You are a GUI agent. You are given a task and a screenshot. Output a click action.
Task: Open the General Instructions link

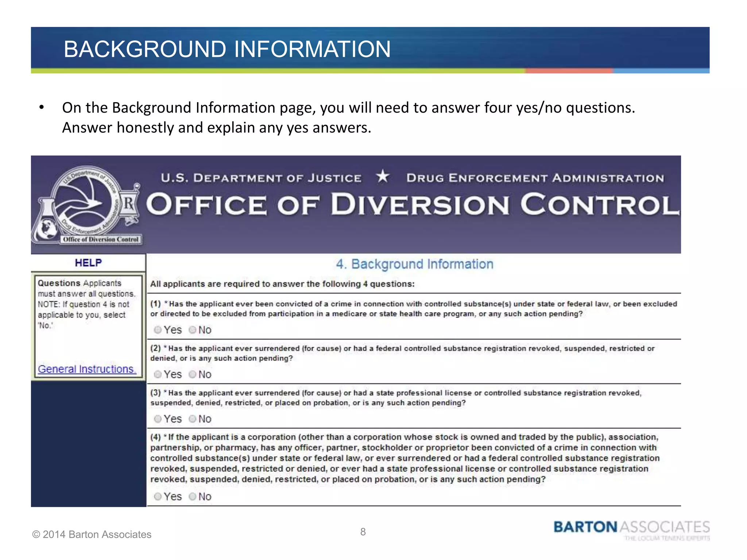tap(87, 369)
